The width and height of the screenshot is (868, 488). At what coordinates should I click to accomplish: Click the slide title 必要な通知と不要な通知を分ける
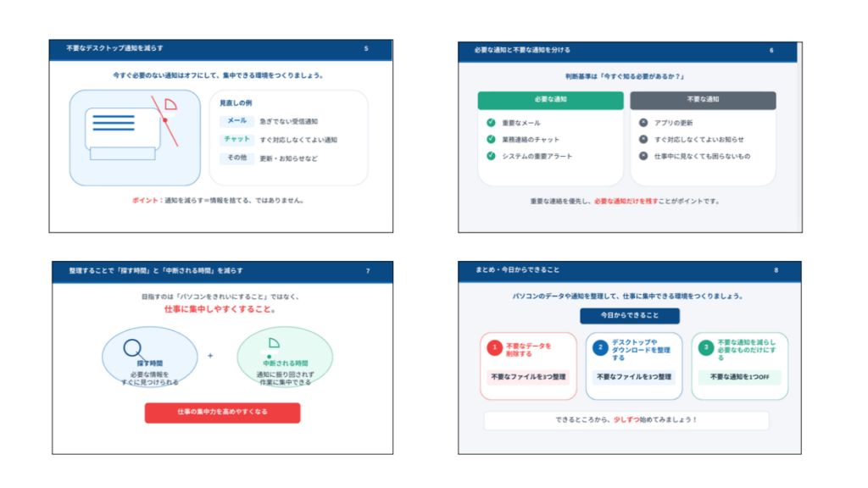coord(522,50)
